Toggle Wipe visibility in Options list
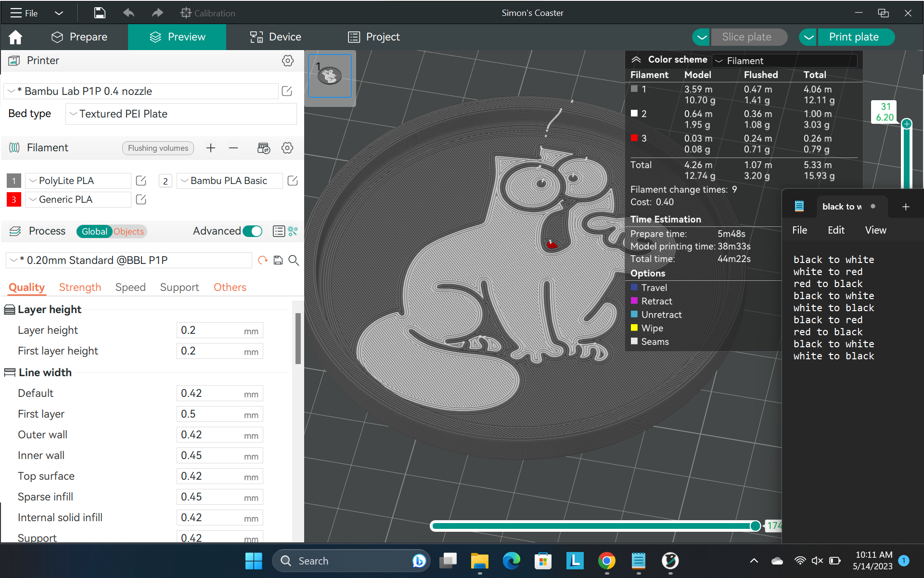924x578 pixels. tap(634, 328)
